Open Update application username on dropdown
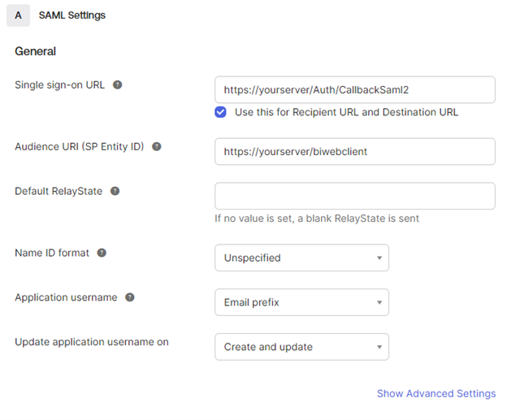The image size is (507, 420). (x=301, y=347)
